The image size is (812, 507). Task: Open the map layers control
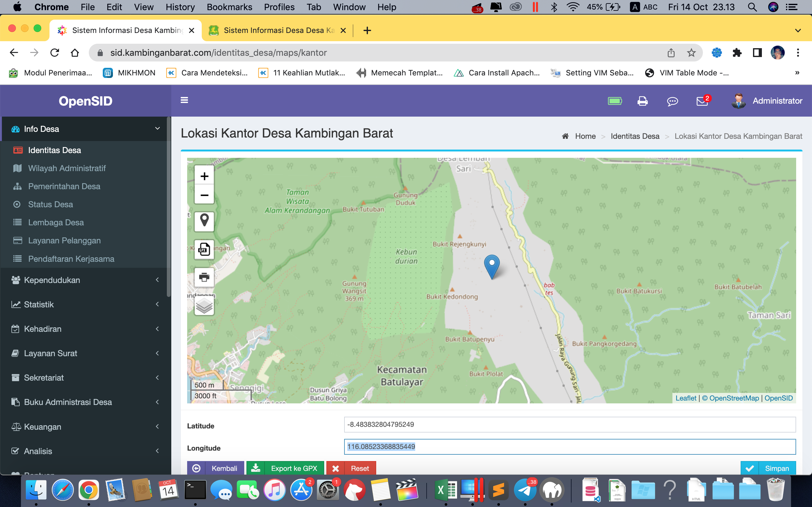tap(204, 305)
